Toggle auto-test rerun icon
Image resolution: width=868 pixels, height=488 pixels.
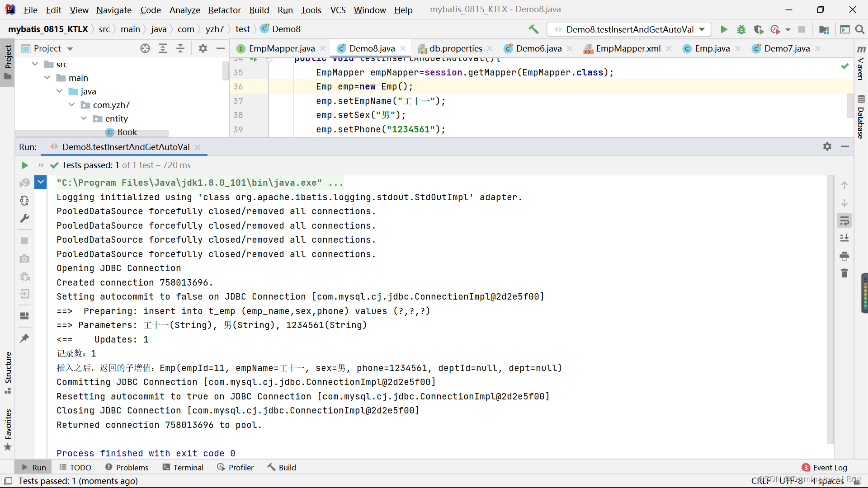coord(24,201)
